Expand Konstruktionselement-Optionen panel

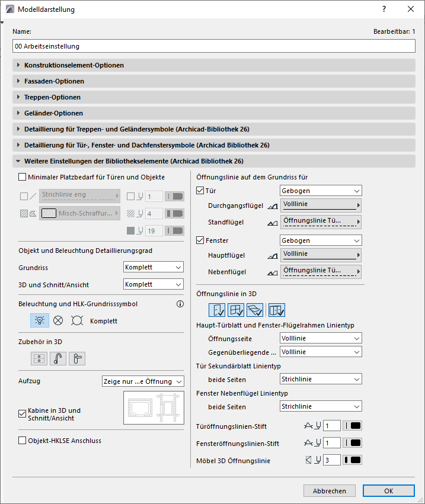point(214,65)
